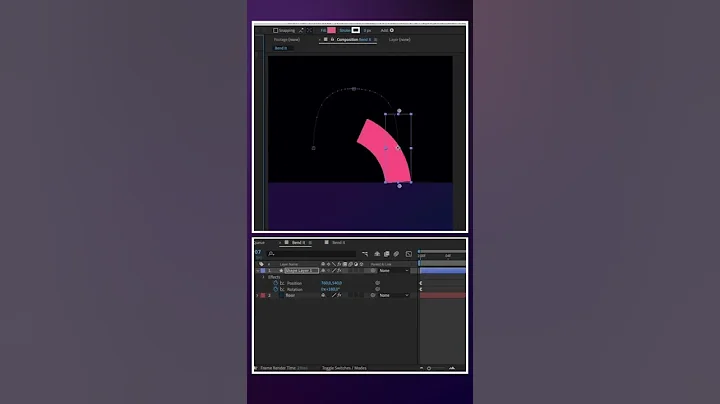Click the 3D Layer column header icon
Viewport: 720px width, 404px height.
tap(361, 264)
